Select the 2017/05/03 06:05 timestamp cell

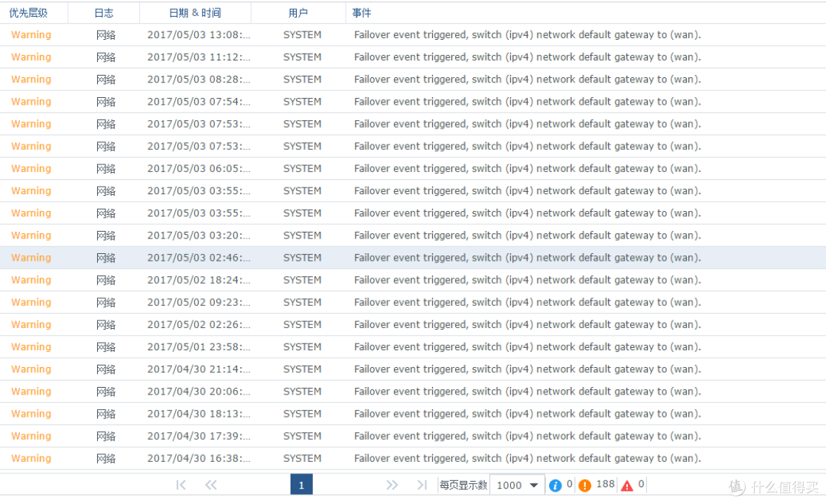coord(199,168)
